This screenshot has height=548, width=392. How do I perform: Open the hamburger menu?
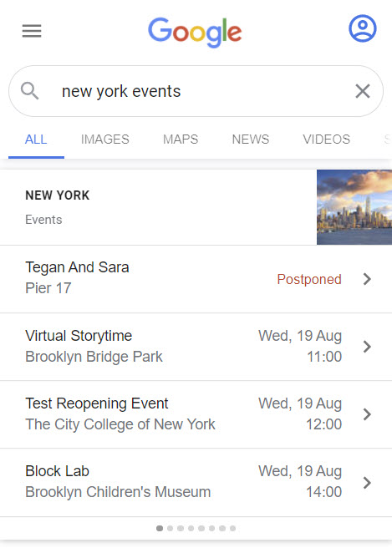[32, 31]
